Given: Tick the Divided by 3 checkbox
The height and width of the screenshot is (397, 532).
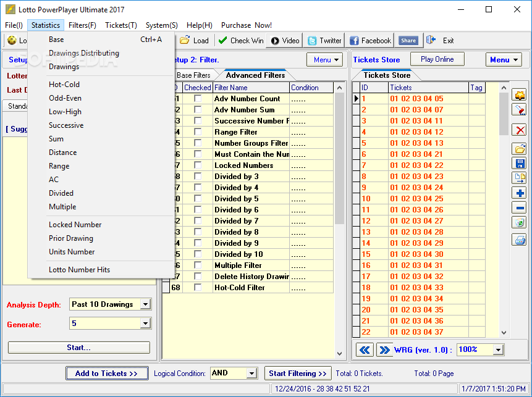Looking at the screenshot, I should coord(198,177).
